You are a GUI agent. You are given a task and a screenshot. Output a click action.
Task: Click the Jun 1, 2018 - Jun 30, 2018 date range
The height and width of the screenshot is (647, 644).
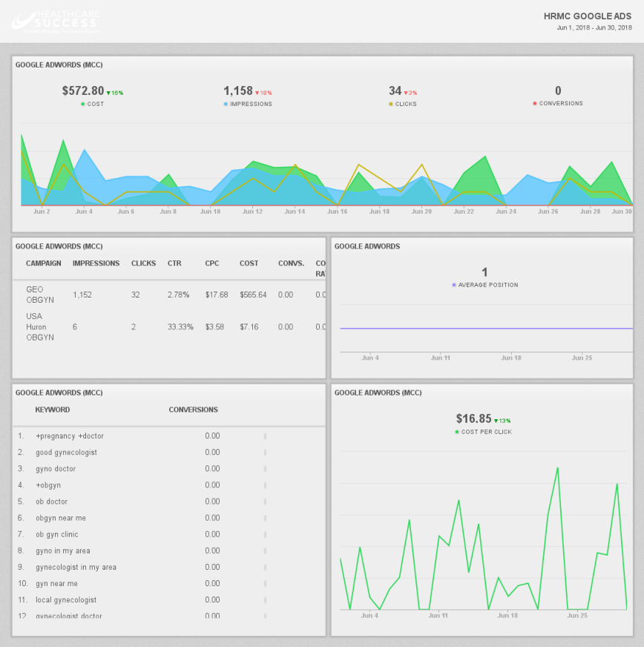(x=594, y=27)
